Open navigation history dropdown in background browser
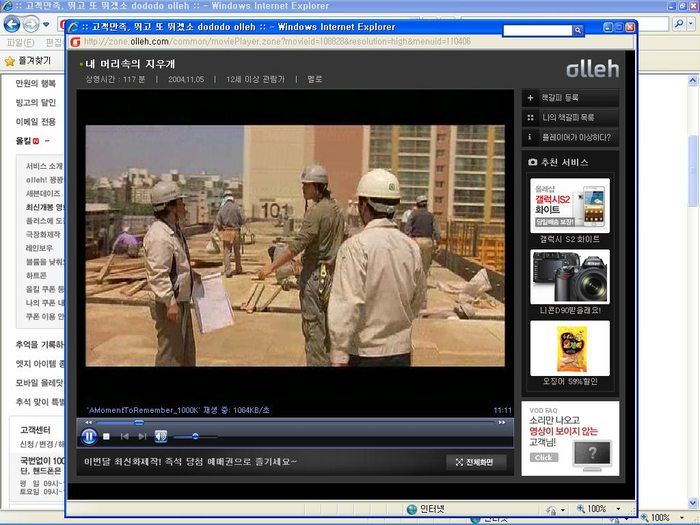The width and height of the screenshot is (700, 525). point(46,24)
